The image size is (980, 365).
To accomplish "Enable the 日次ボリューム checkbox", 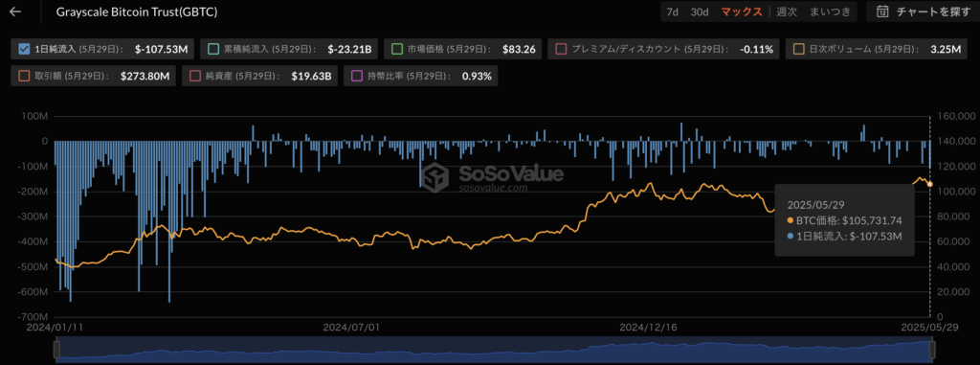I will (x=798, y=48).
